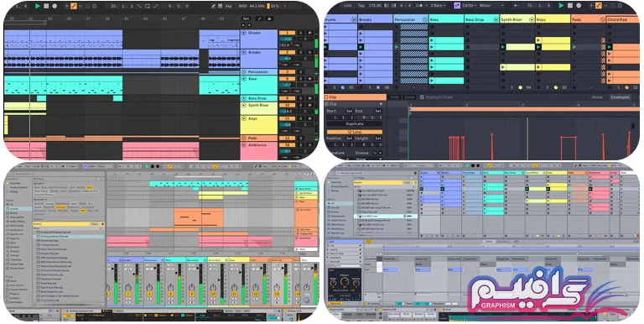Click Record in the bottom-left light-theme window
The height and width of the screenshot is (324, 644).
pos(158,166)
